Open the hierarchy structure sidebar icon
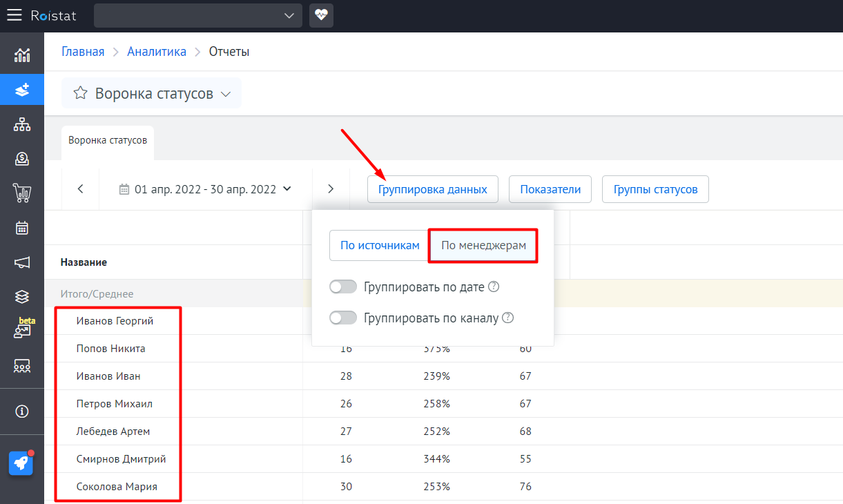This screenshot has width=843, height=504. [x=22, y=124]
